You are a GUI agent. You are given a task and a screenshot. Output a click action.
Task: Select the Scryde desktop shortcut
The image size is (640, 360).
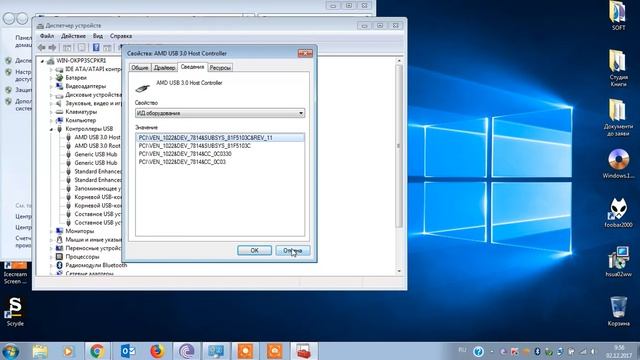(15, 311)
